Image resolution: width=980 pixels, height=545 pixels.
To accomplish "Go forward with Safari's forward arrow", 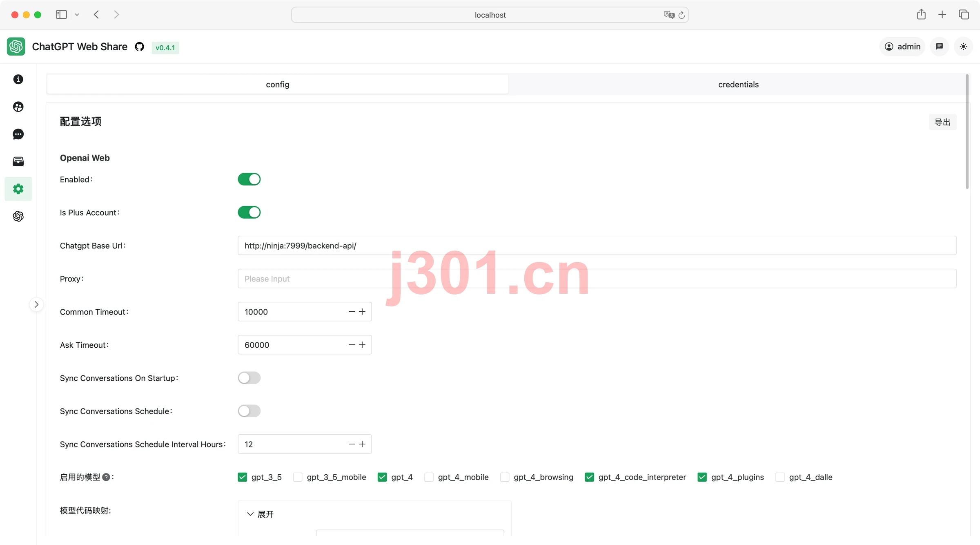I will [116, 15].
